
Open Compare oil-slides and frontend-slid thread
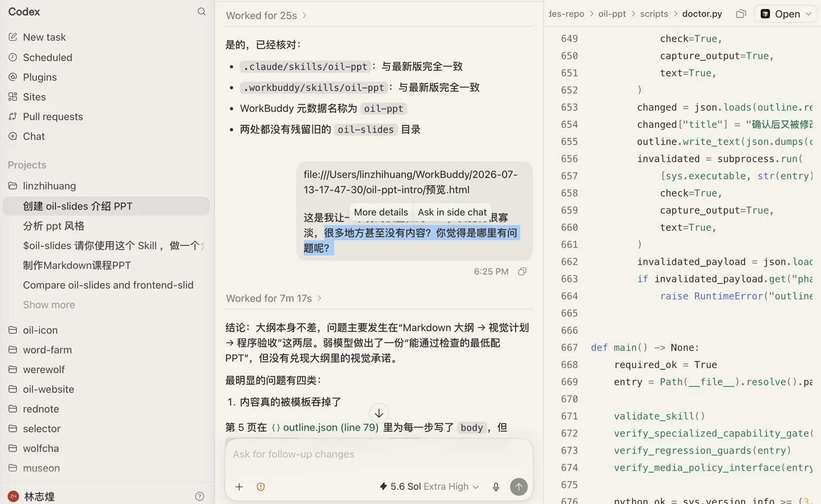(108, 285)
